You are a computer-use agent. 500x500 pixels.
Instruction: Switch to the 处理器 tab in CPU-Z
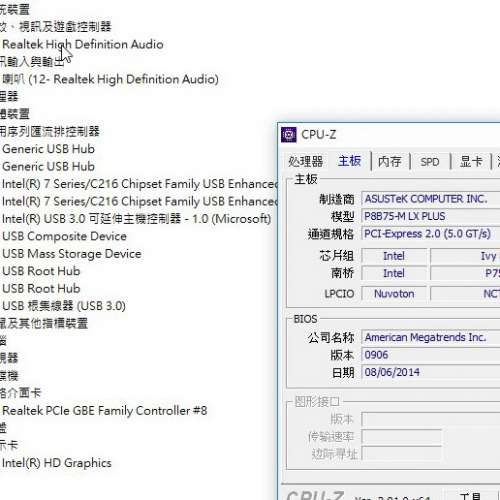point(305,162)
